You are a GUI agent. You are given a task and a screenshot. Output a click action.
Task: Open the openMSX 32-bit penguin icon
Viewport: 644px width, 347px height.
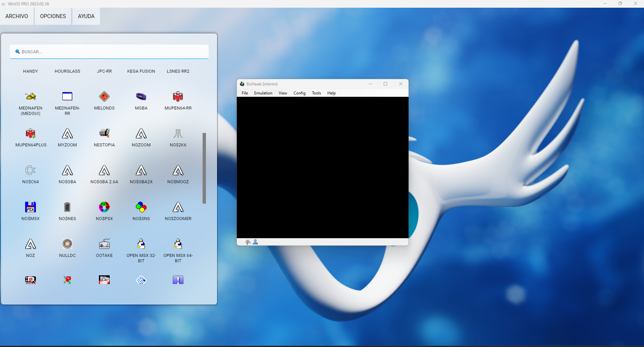[x=141, y=244]
